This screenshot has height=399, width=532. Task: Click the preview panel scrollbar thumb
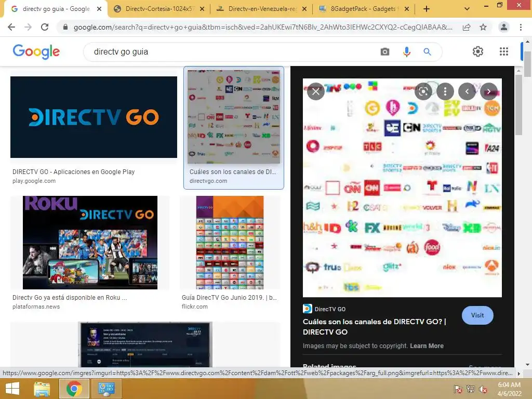click(518, 105)
